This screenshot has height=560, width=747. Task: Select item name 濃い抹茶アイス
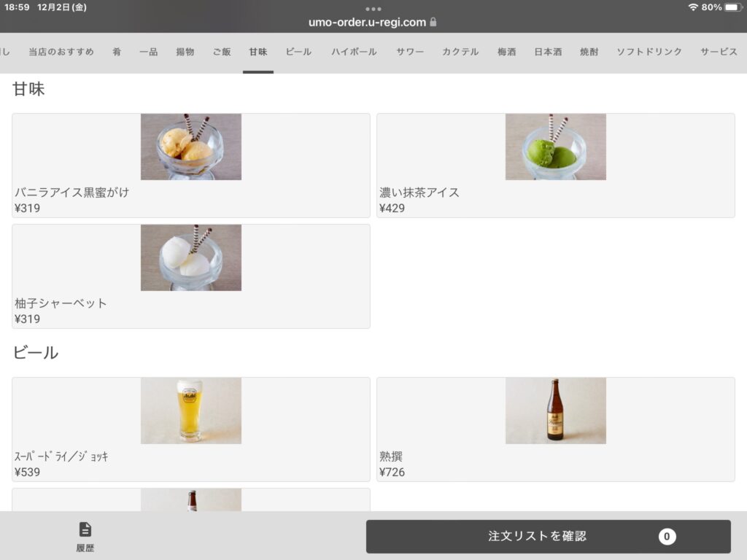[x=419, y=192]
